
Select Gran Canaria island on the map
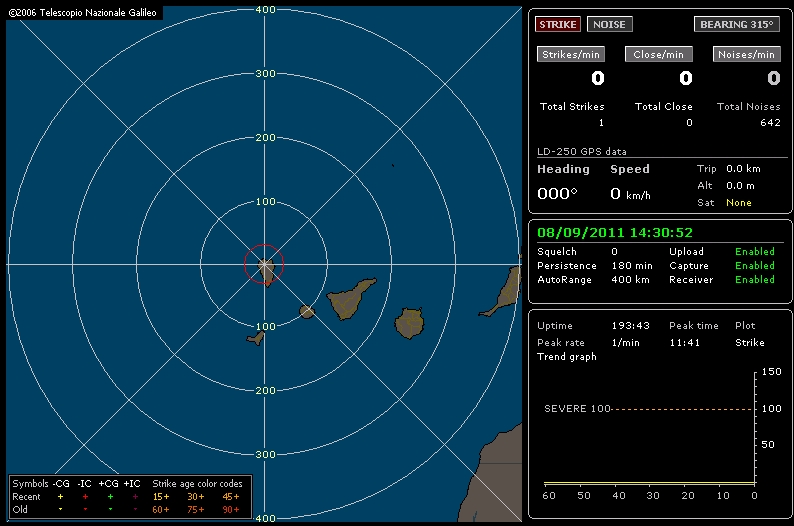(x=410, y=323)
